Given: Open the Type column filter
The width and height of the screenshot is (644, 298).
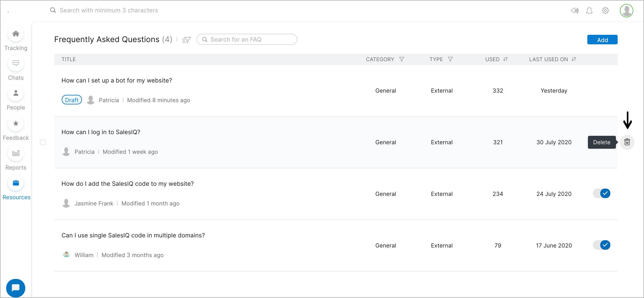Looking at the screenshot, I should [x=450, y=59].
